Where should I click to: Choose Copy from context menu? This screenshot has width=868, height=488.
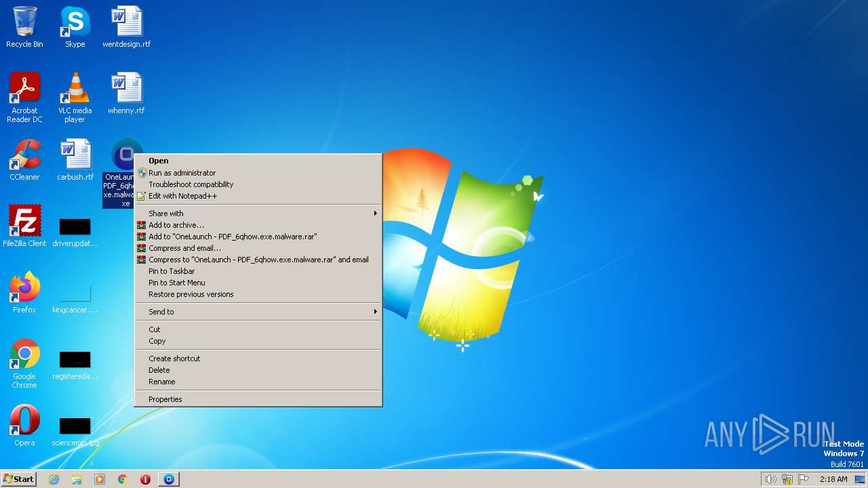[x=258, y=341]
